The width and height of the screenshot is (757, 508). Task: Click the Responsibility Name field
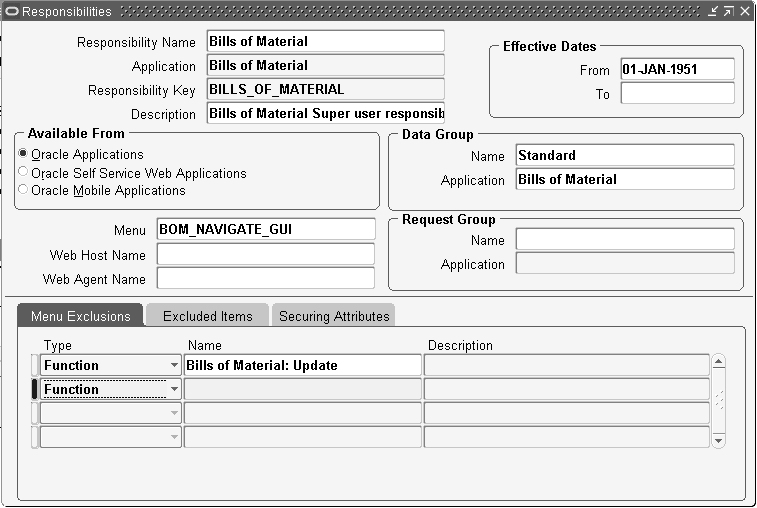[x=326, y=41]
